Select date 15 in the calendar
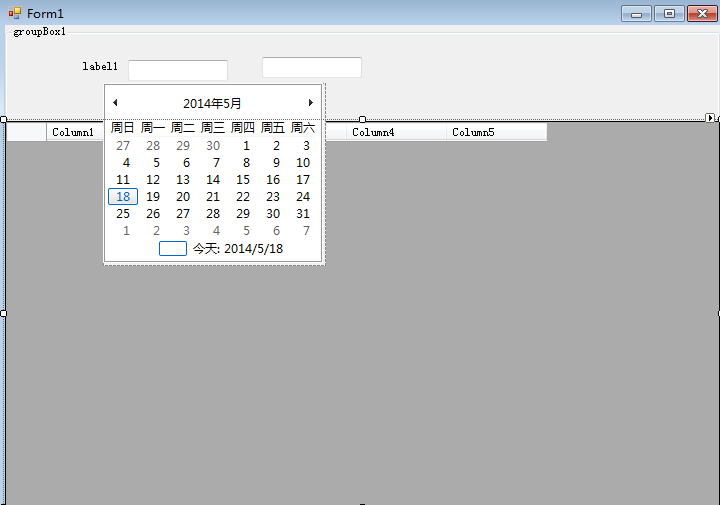720x505 pixels. tap(243, 180)
